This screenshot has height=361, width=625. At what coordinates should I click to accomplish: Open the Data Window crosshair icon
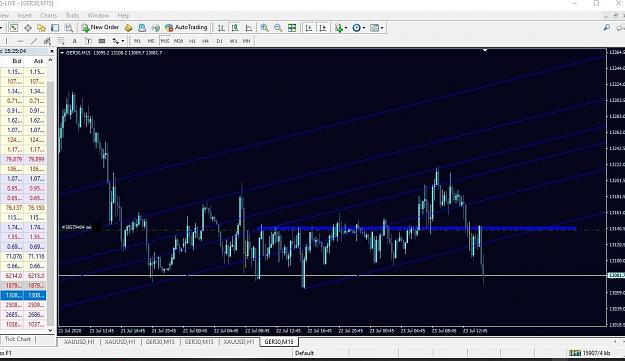[x=28, y=28]
